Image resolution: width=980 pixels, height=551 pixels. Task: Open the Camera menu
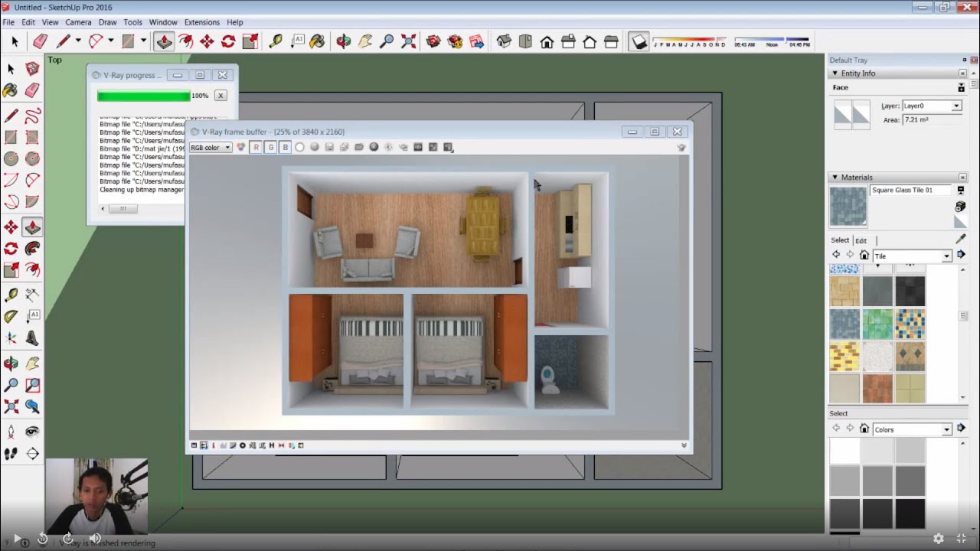pos(78,22)
